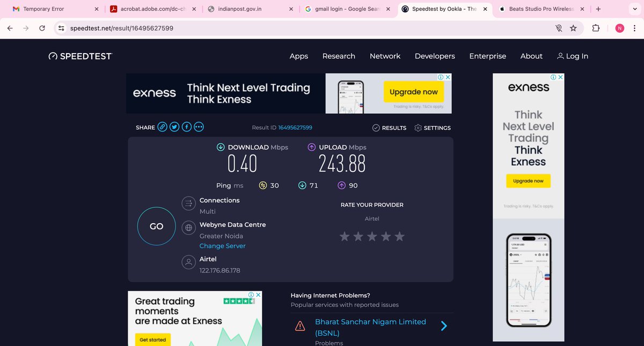This screenshot has height=346, width=644.
Task: Click Upgrade now in right sidebar ad
Action: click(528, 181)
